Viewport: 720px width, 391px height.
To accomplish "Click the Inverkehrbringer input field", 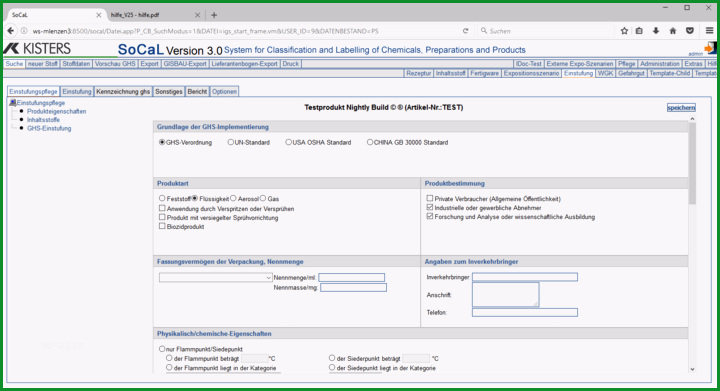I will 525,277.
